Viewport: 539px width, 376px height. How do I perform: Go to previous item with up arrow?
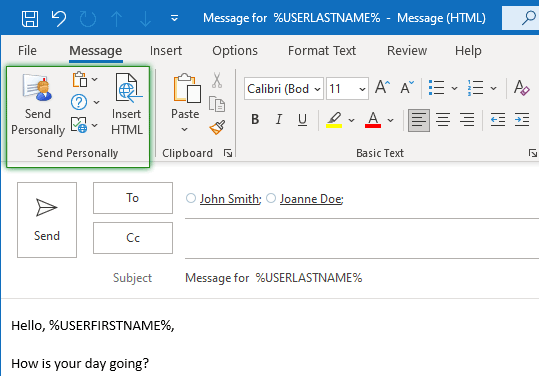[117, 18]
